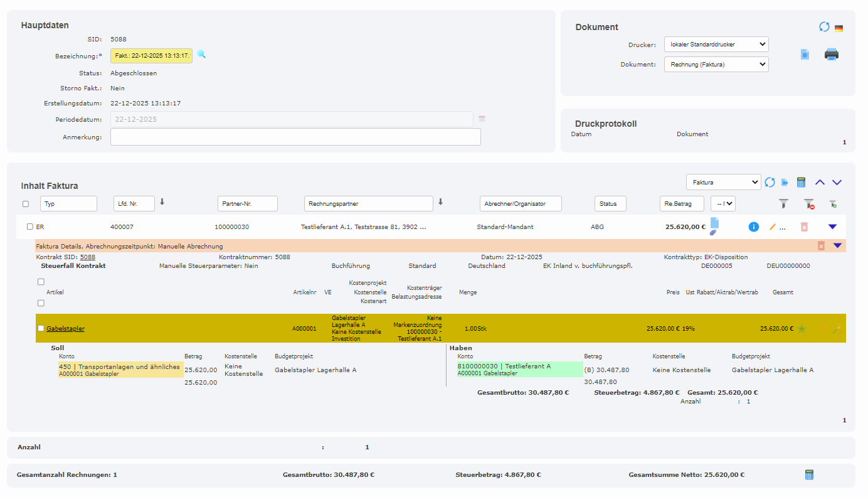This screenshot has width=868, height=497.
Task: Open the Kontrakt SID 5088 link
Action: [87, 257]
